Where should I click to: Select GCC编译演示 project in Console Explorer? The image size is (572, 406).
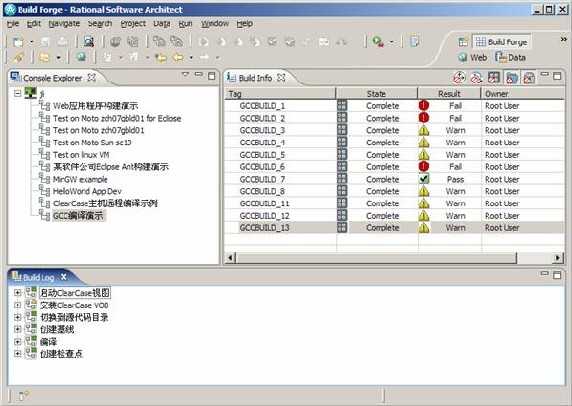[x=78, y=216]
